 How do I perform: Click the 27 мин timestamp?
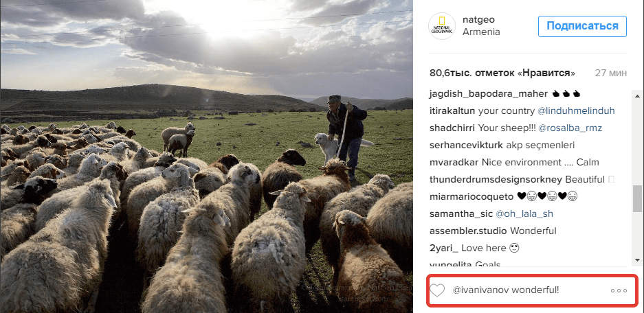pos(610,73)
